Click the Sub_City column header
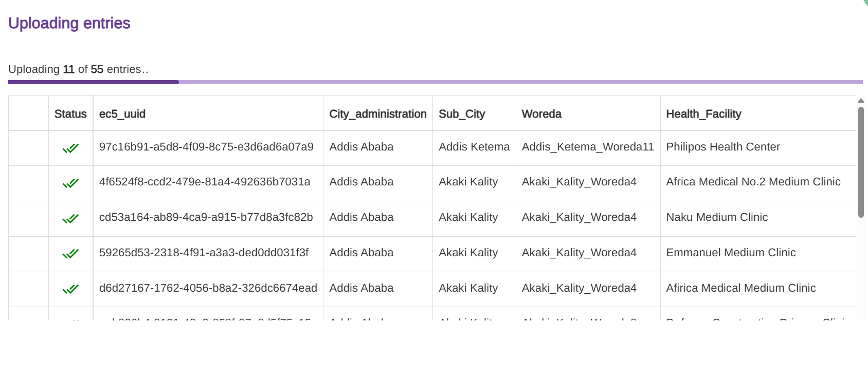Viewport: 868px width, 379px height. tap(462, 114)
